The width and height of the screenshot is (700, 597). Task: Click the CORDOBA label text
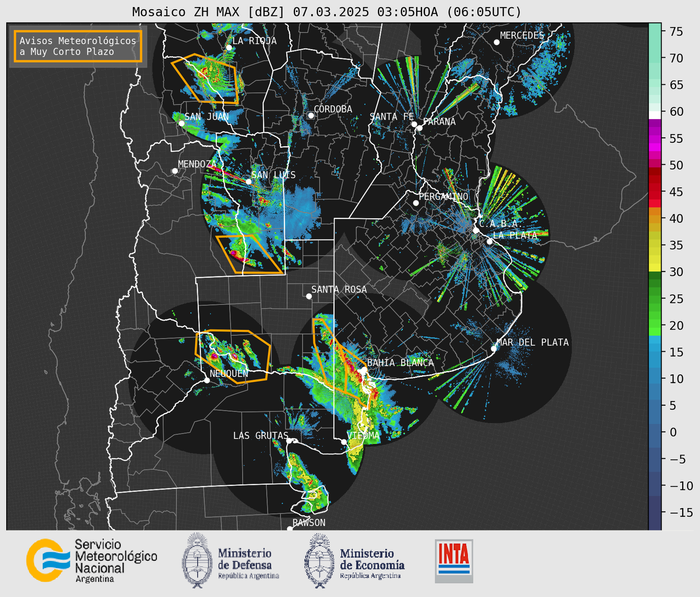tap(333, 109)
